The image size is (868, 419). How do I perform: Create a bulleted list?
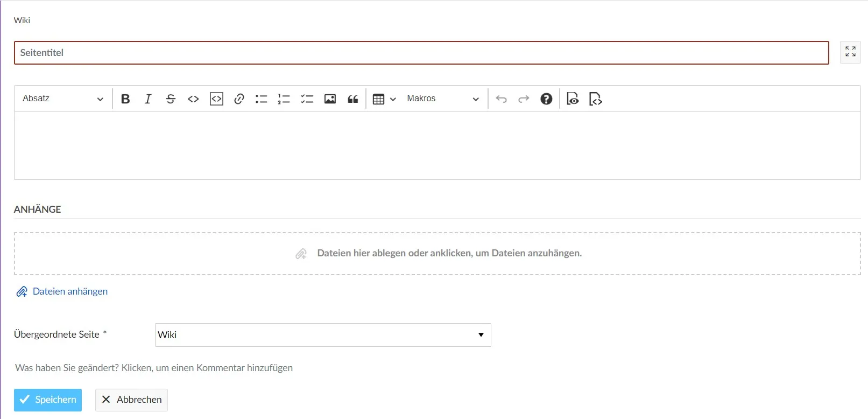point(262,99)
